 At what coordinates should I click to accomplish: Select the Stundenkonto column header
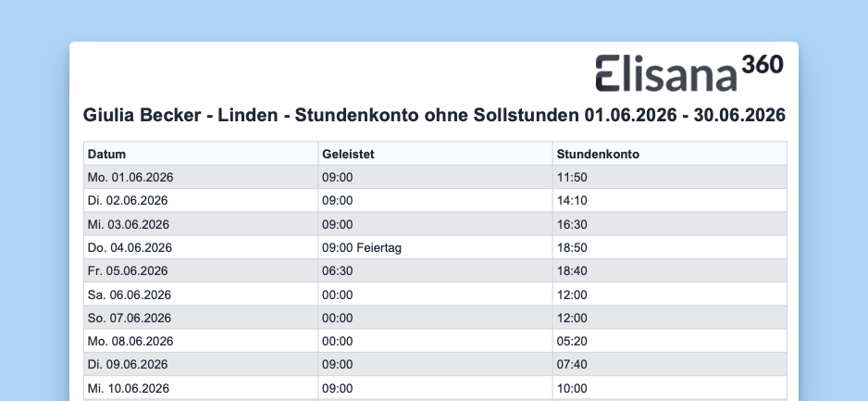coord(669,154)
